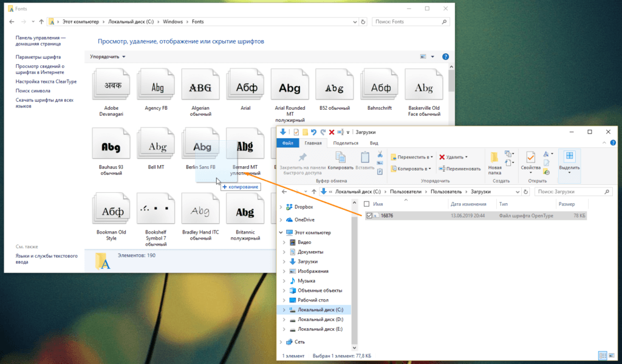The width and height of the screenshot is (622, 364).
Task: Expand the OneDrive tree node
Action: pos(281,220)
